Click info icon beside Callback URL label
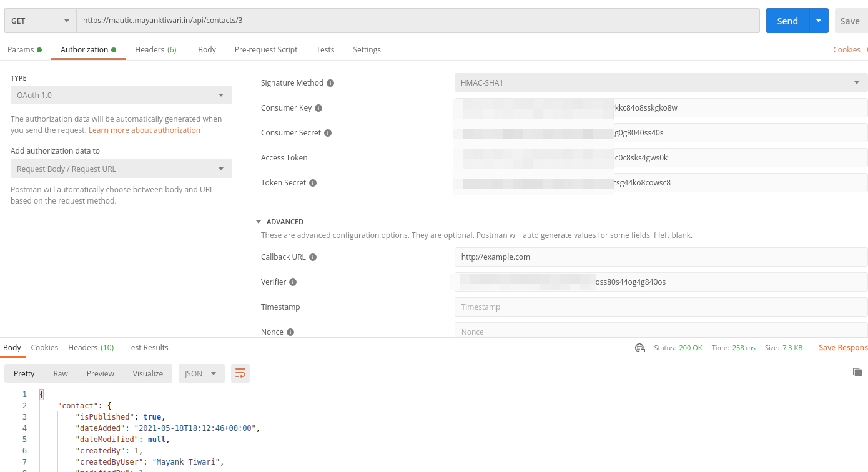Screen dimensions: 868x472 point(313,257)
